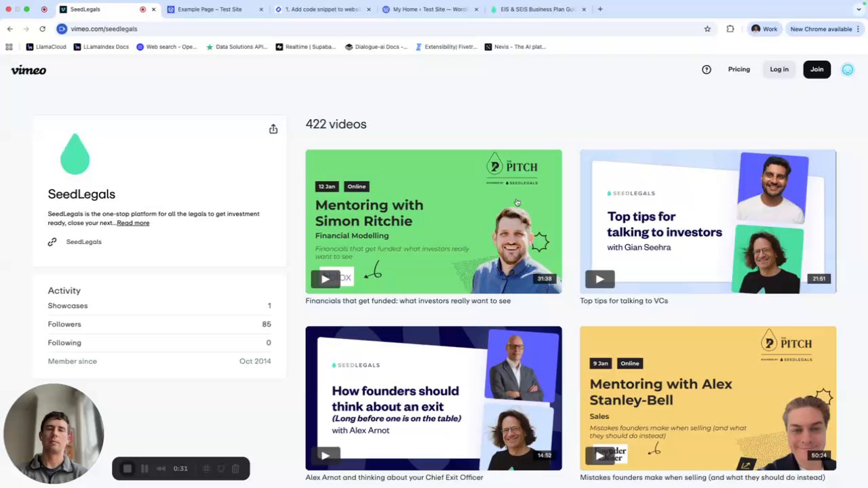Play the Top tips for investors video
The height and width of the screenshot is (488, 868).
(599, 279)
